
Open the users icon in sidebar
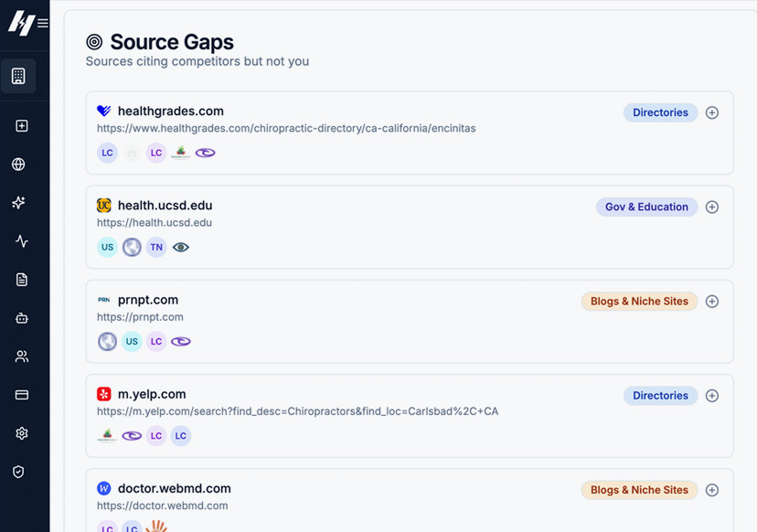click(22, 356)
